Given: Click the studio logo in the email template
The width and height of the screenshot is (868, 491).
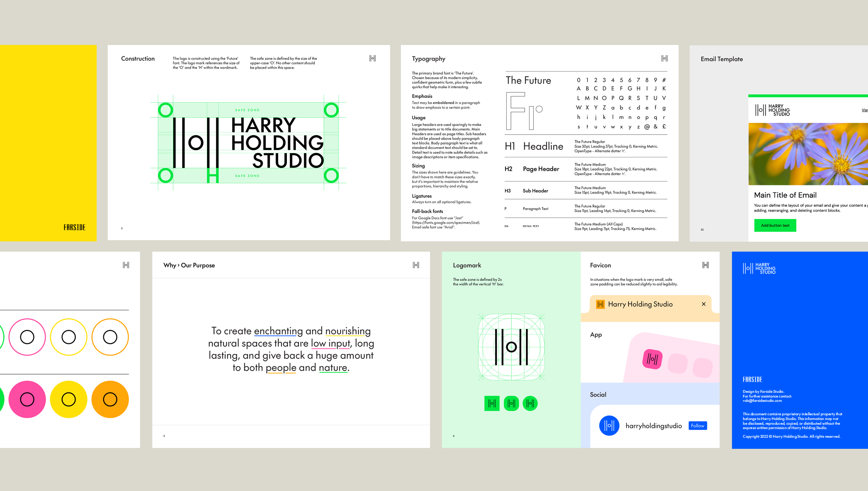Looking at the screenshot, I should point(773,110).
